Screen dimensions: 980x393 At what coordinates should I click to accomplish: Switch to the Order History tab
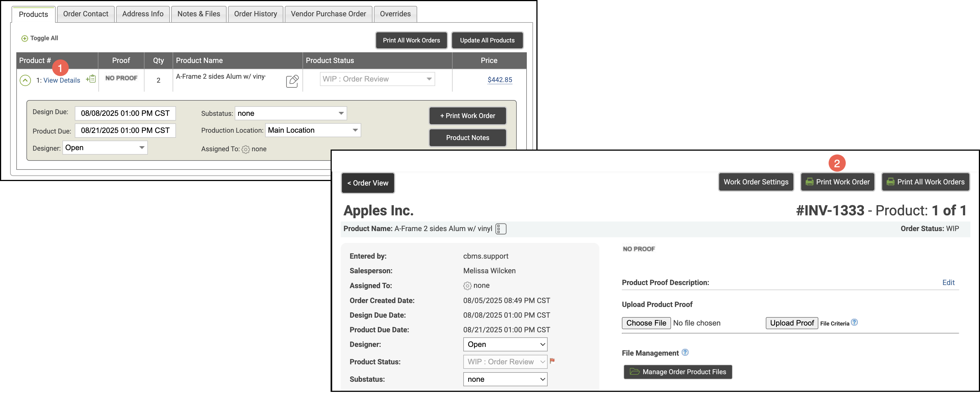click(x=255, y=14)
